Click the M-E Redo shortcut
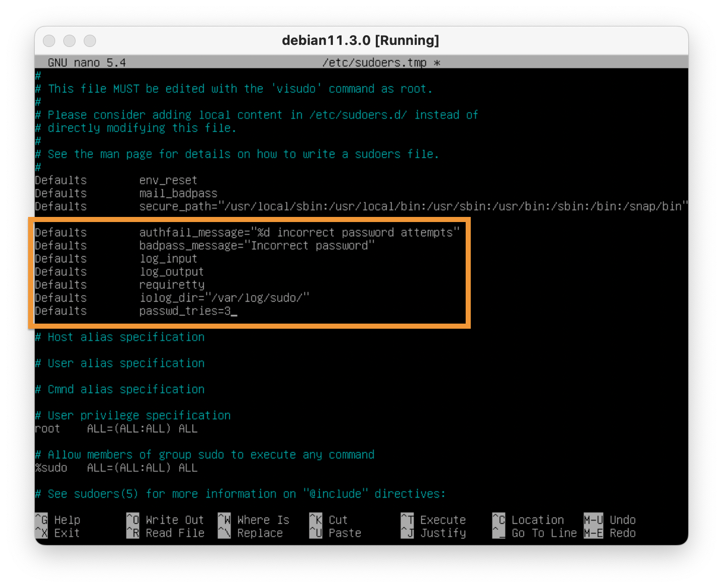 click(610, 533)
